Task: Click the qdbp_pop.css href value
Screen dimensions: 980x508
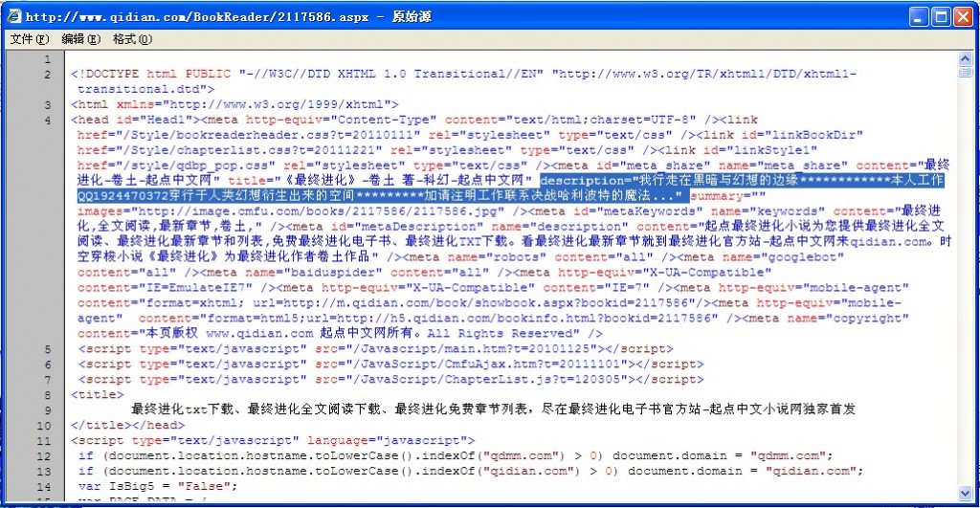Action: (197, 166)
